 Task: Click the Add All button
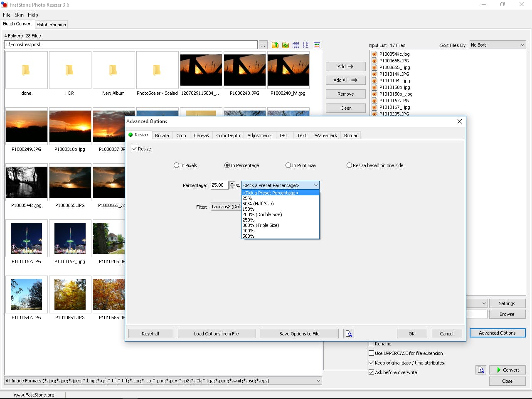pos(345,80)
